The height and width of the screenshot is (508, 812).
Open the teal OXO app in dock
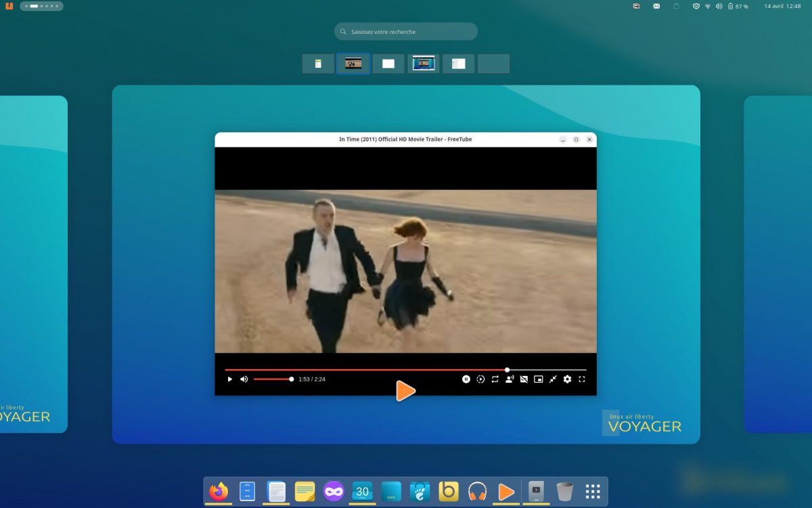[391, 491]
